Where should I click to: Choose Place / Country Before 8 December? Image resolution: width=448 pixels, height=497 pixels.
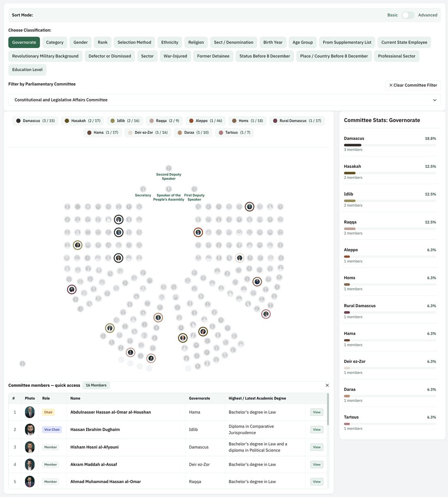(334, 56)
